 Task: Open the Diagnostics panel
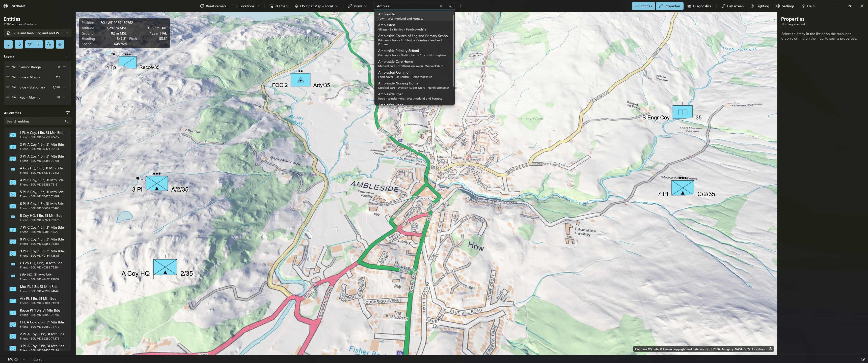(x=699, y=6)
